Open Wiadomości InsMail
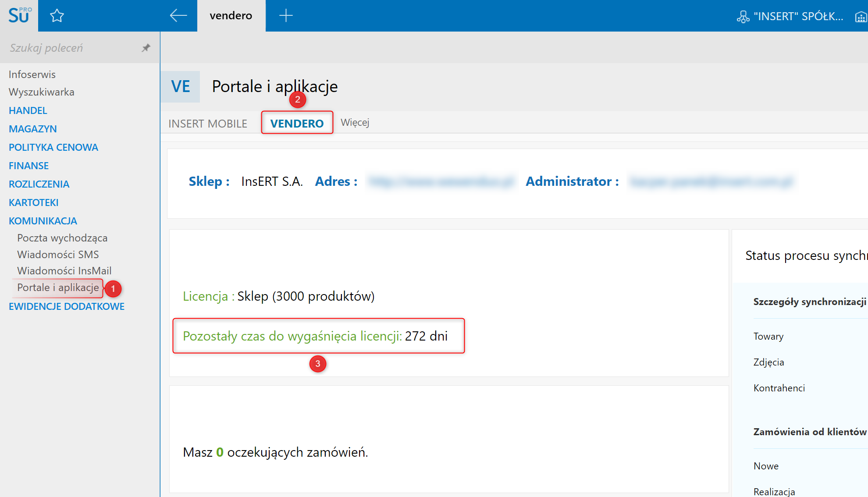 tap(64, 271)
